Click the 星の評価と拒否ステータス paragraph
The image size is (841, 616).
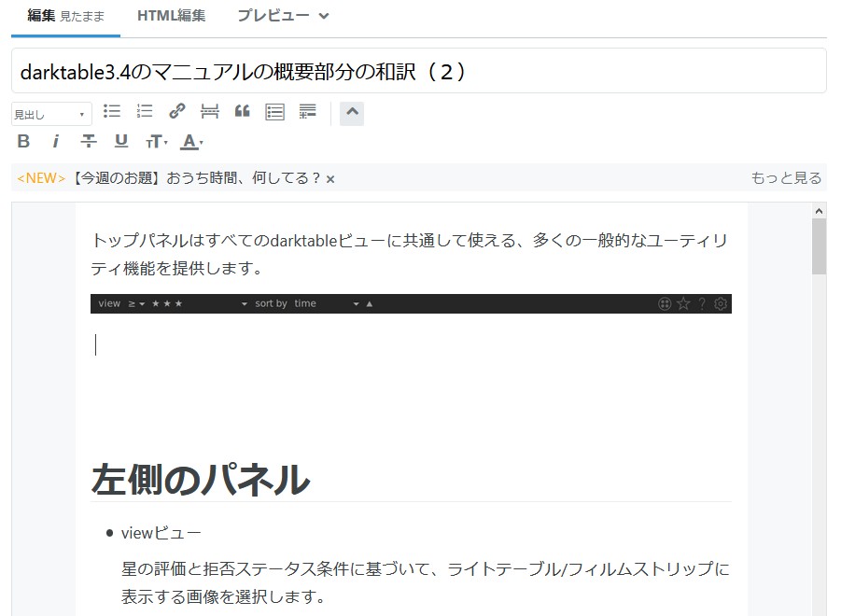[x=426, y=582]
